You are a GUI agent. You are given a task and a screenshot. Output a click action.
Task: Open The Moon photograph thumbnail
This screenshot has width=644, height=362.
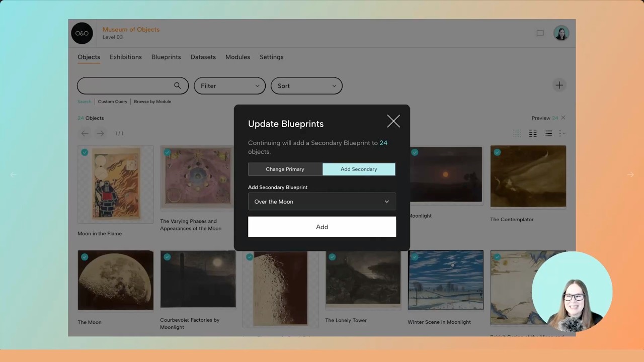pos(116,281)
